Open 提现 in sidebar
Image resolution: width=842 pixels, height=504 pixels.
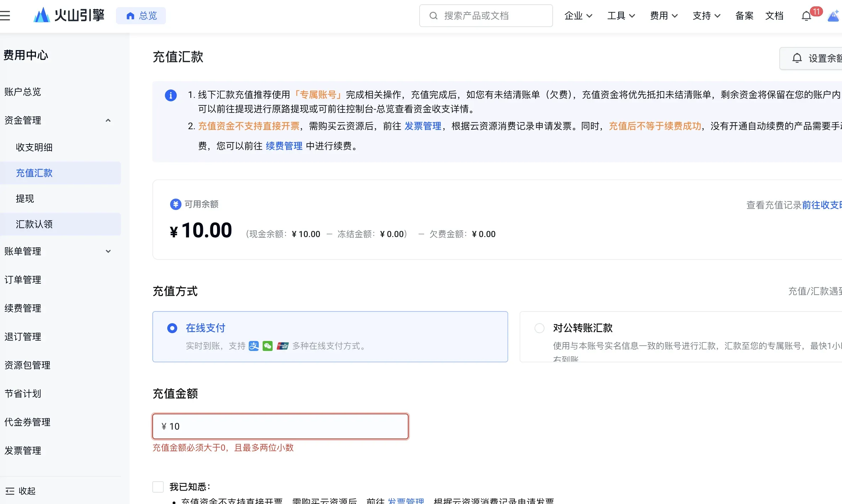click(25, 199)
